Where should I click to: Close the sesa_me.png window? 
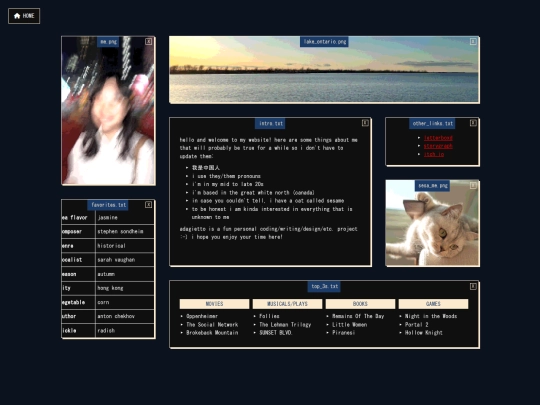pos(473,186)
